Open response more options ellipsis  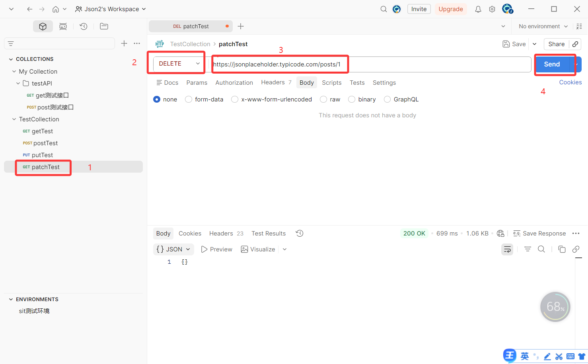(576, 234)
